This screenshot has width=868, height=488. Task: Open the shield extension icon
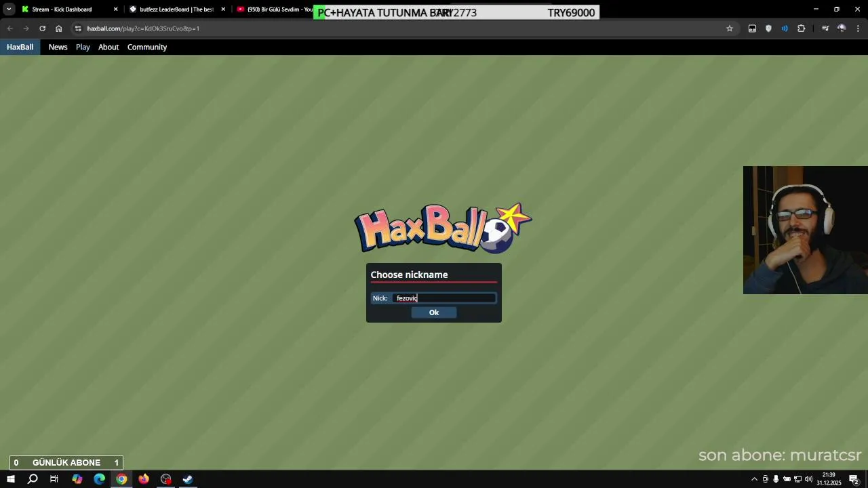pos(768,28)
